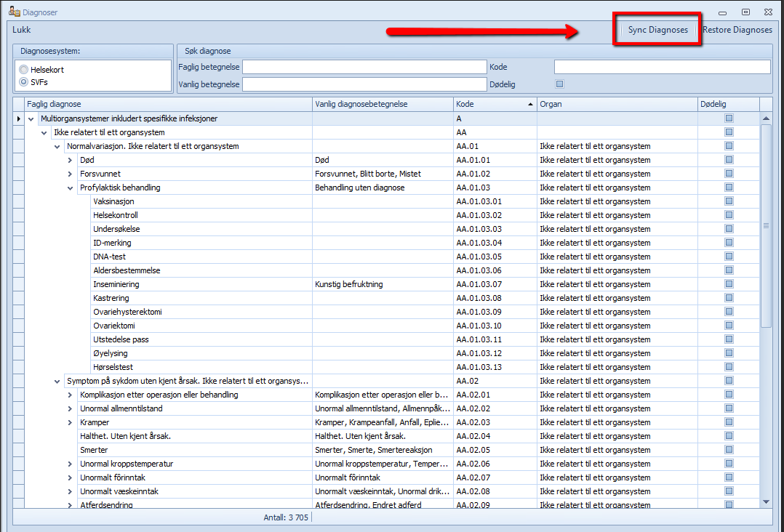Collapse the Profylaktisk behandling node
The height and width of the screenshot is (532, 784).
coord(71,188)
